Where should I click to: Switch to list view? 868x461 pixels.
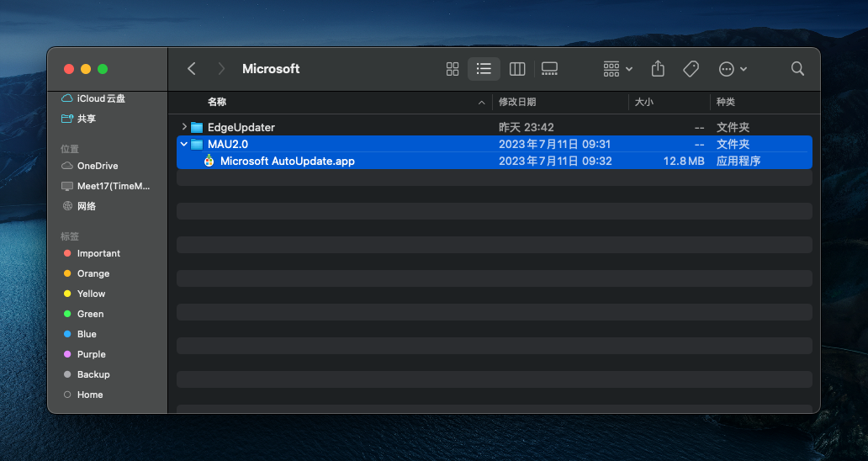pos(484,69)
